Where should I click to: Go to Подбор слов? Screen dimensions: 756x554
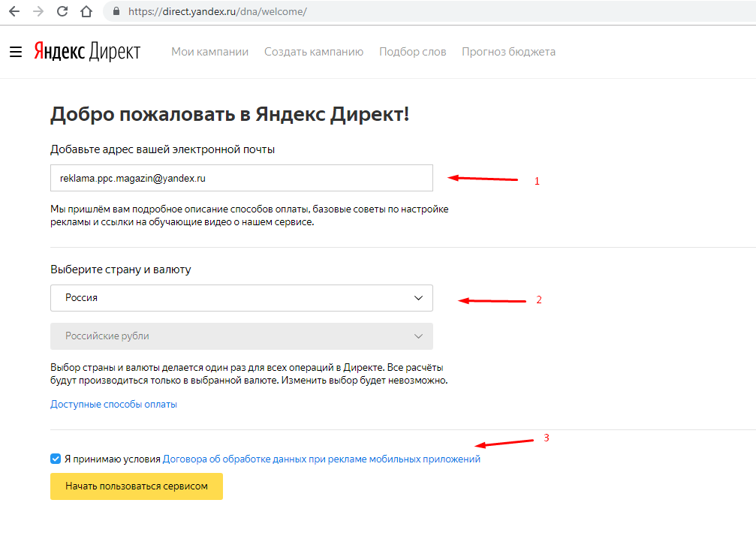(x=413, y=52)
